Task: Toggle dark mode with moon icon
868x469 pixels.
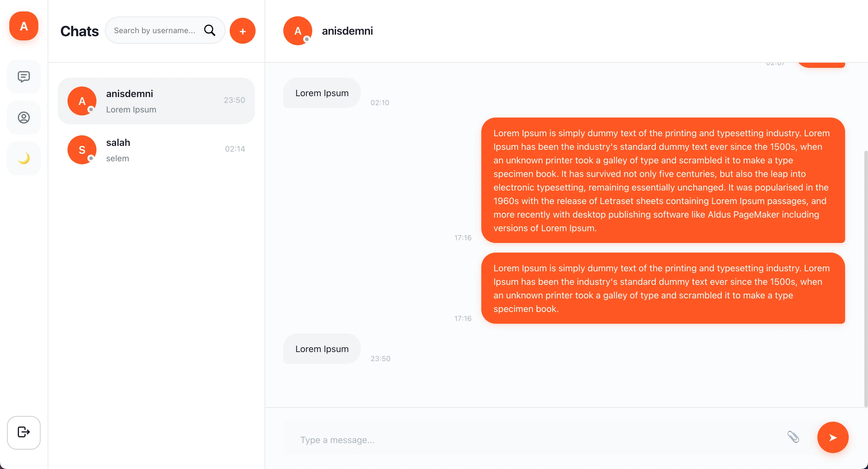Action: pyautogui.click(x=24, y=158)
